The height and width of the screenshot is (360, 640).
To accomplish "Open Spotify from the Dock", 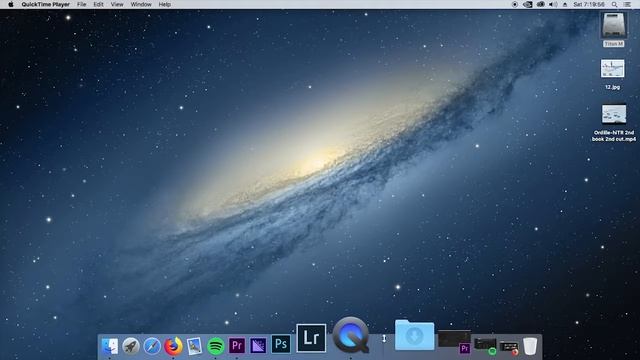I will click(216, 346).
